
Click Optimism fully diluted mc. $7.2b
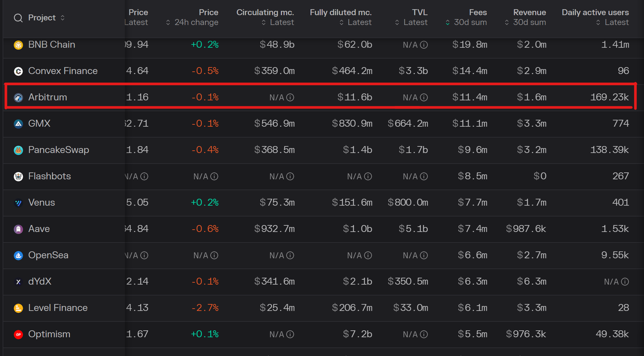(357, 334)
